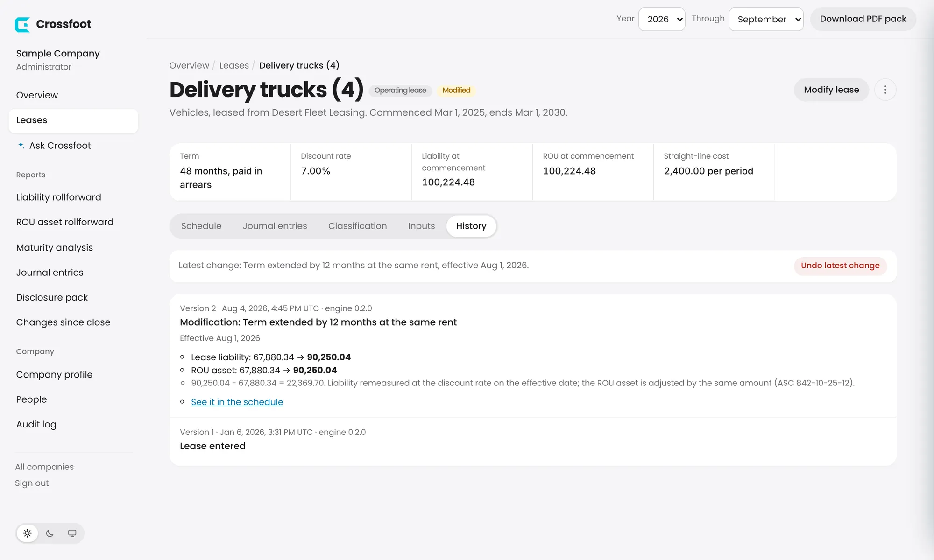Viewport: 934px width, 560px height.
Task: Click the Operating lease badge
Action: 400,90
